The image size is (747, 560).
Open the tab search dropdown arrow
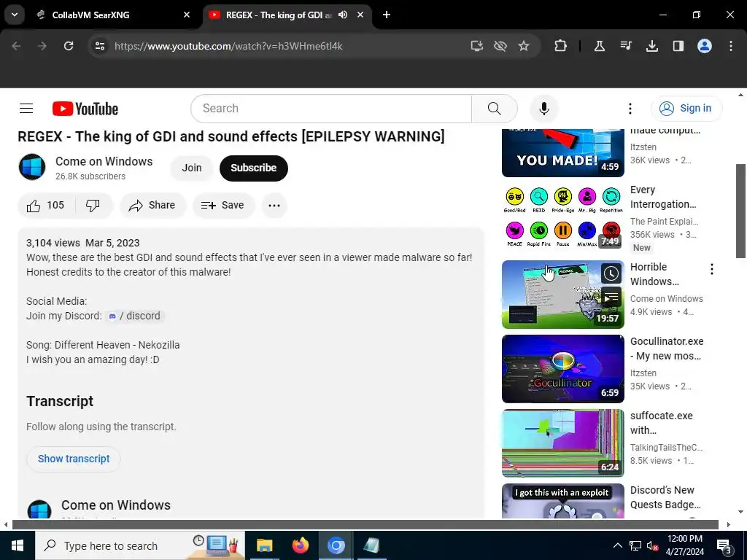pyautogui.click(x=15, y=15)
